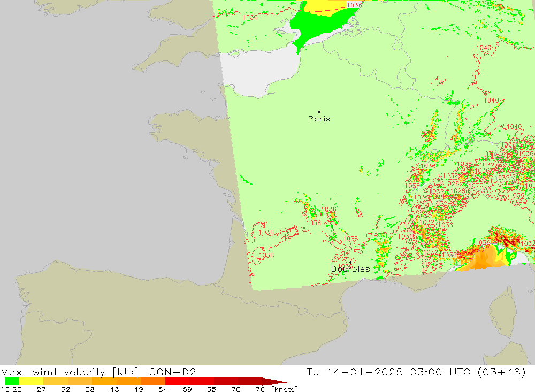Click the legend value '43'
The image size is (535, 392).
click(114, 389)
